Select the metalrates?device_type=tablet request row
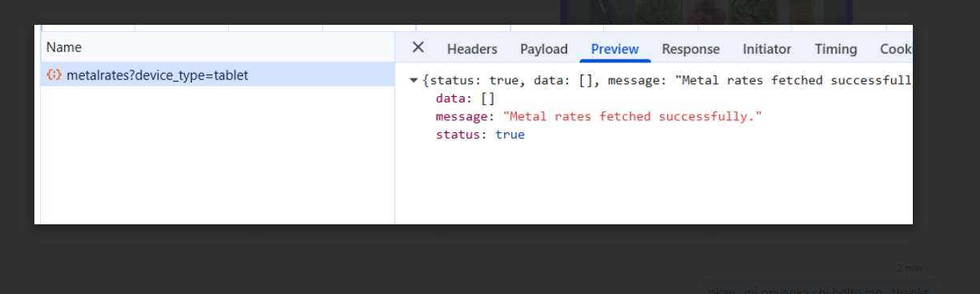The image size is (980, 294). coord(218,75)
